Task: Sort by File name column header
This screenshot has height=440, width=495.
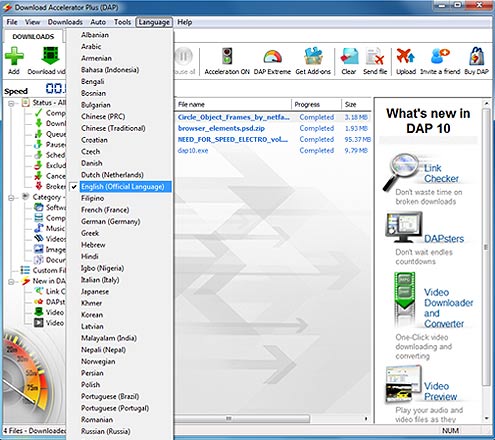Action: point(233,104)
